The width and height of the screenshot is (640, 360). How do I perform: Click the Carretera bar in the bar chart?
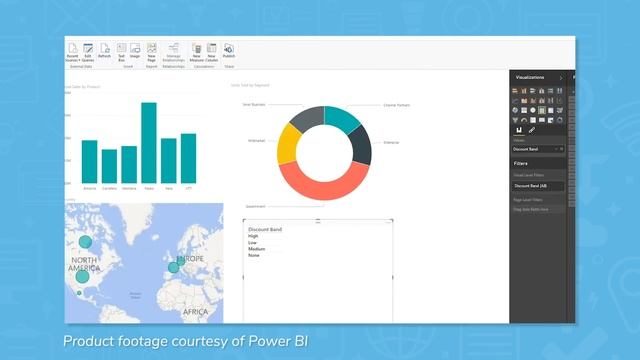click(x=109, y=167)
